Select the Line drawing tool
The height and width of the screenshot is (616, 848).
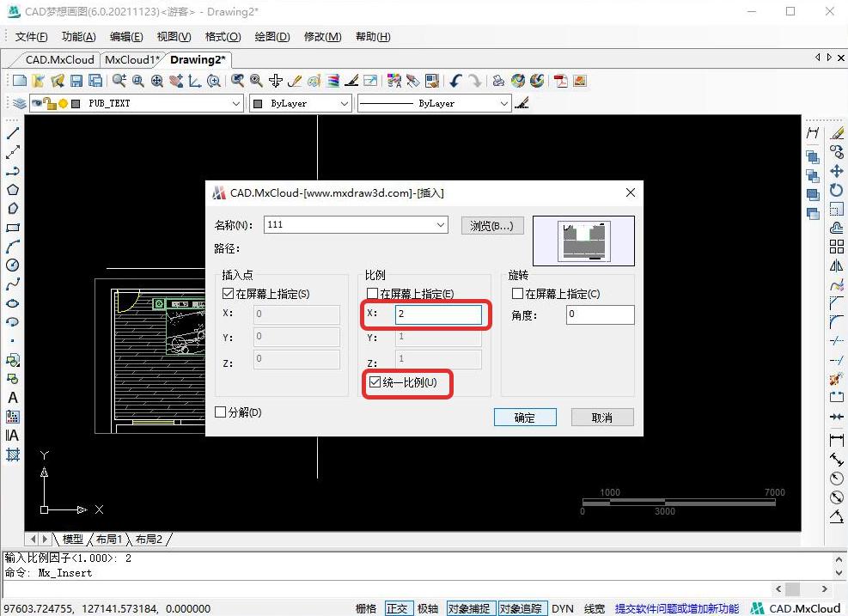point(13,134)
